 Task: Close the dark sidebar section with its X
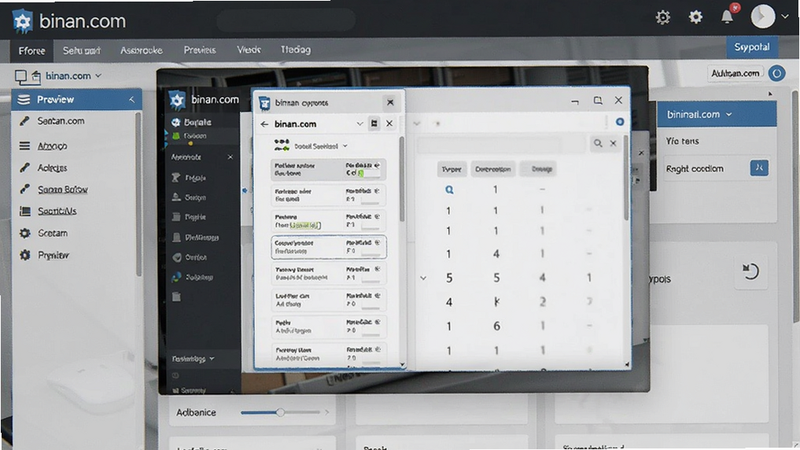click(230, 157)
